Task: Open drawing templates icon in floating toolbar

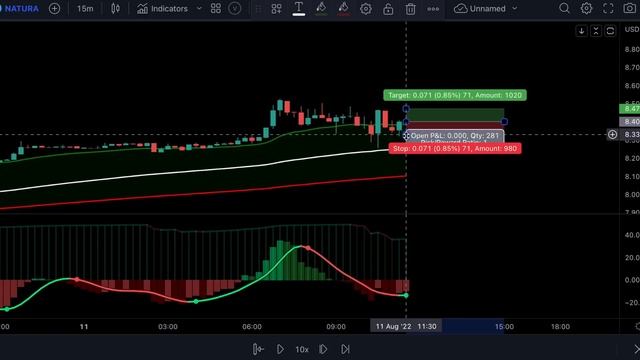Action: click(276, 9)
